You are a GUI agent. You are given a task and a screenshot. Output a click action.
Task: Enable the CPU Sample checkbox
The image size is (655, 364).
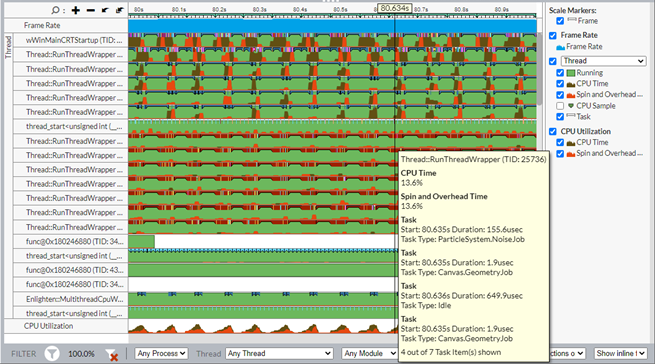point(560,106)
